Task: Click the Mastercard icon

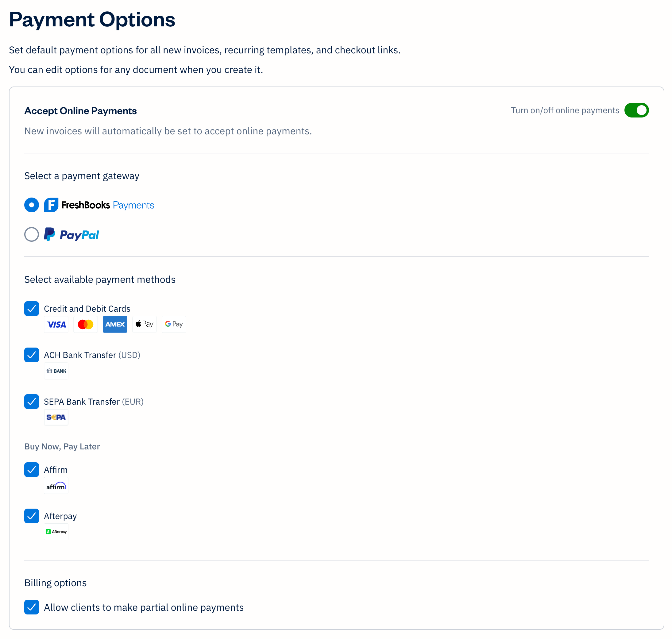Action: [x=85, y=324]
